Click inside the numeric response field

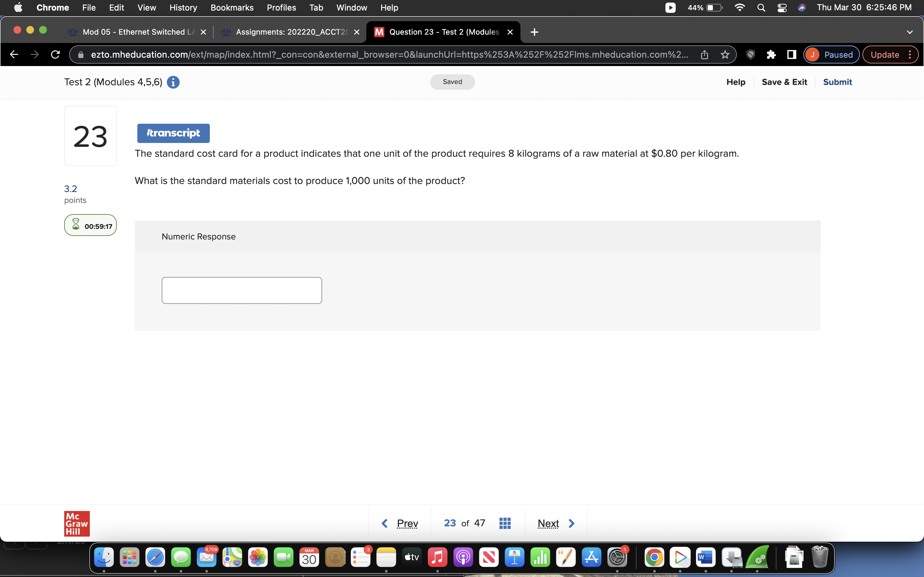pyautogui.click(x=242, y=290)
